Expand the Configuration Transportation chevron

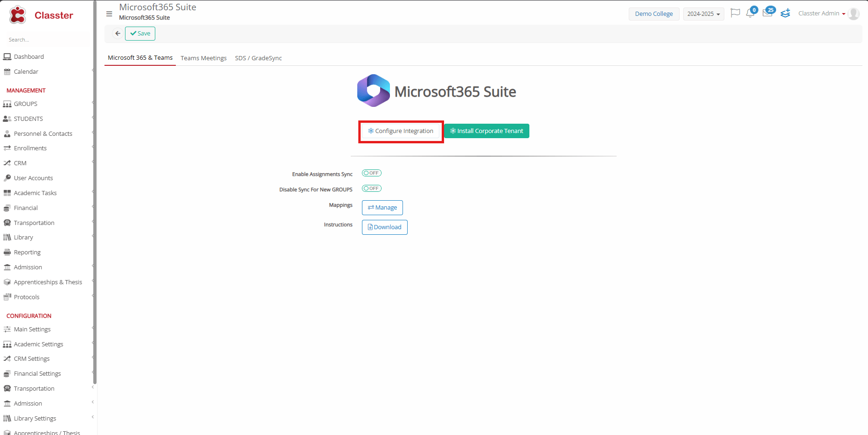point(93,387)
